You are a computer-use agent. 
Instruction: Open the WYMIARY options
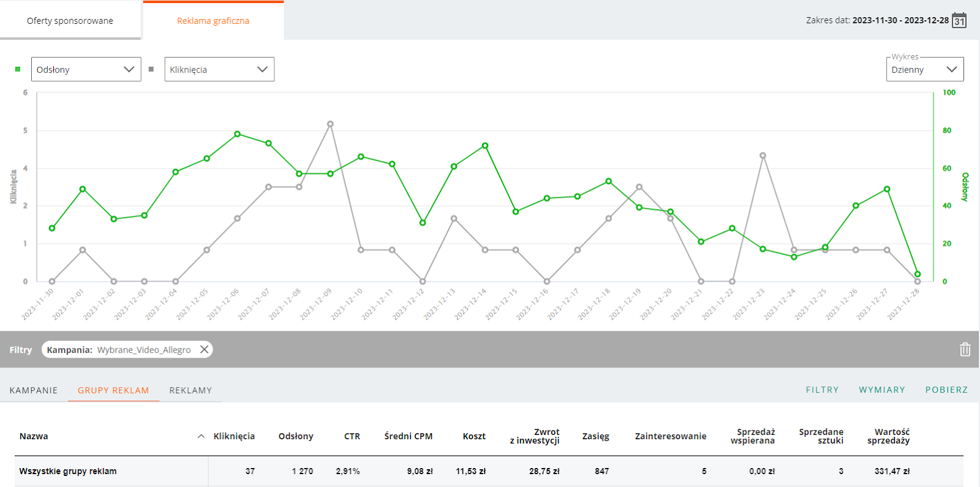point(881,390)
